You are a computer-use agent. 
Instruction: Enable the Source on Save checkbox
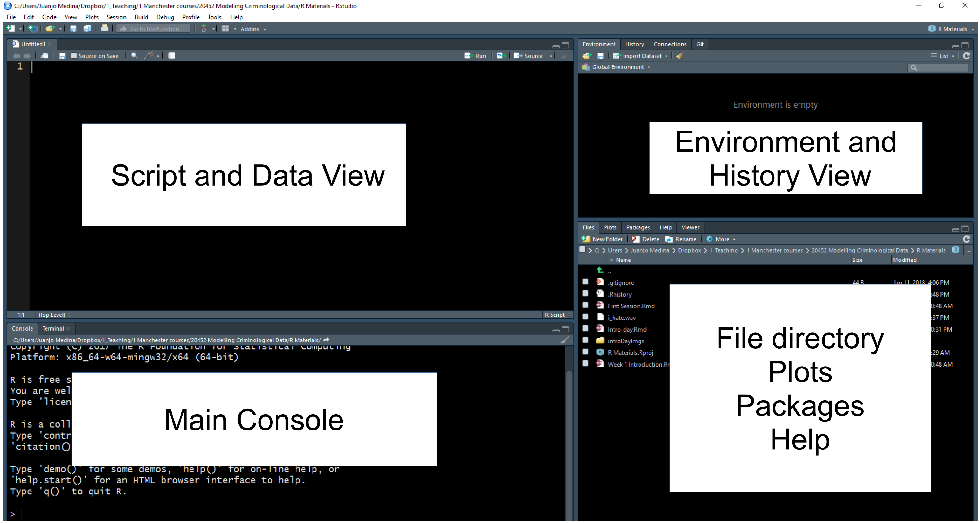74,56
